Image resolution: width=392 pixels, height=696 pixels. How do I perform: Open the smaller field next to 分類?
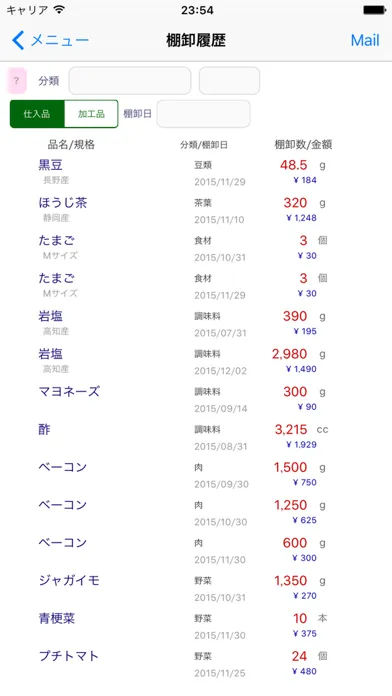point(229,81)
